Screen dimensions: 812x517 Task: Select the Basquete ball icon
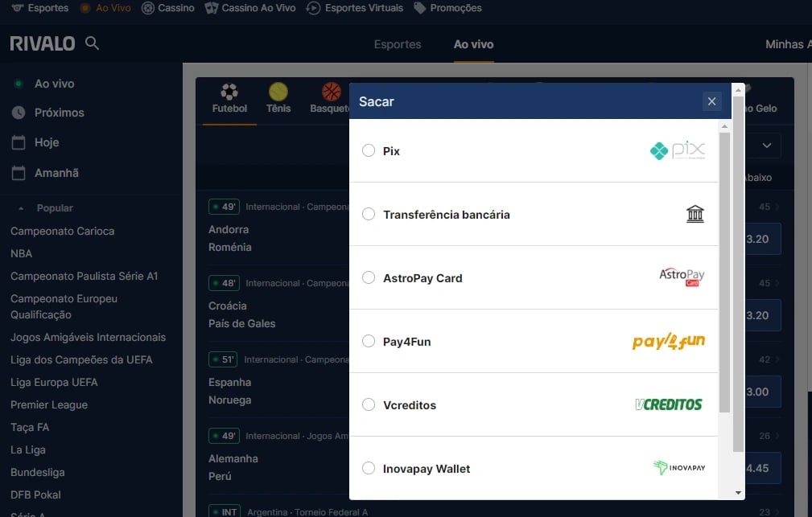tap(332, 92)
